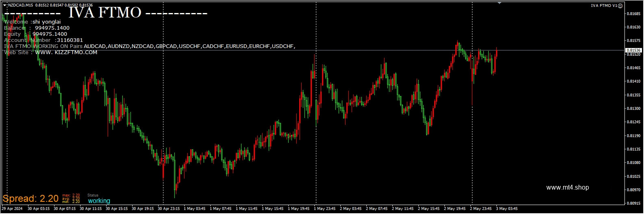Image resolution: width=644 pixels, height=214 pixels.
Task: Click the 0.81080 price scale label
Action: coord(634,163)
